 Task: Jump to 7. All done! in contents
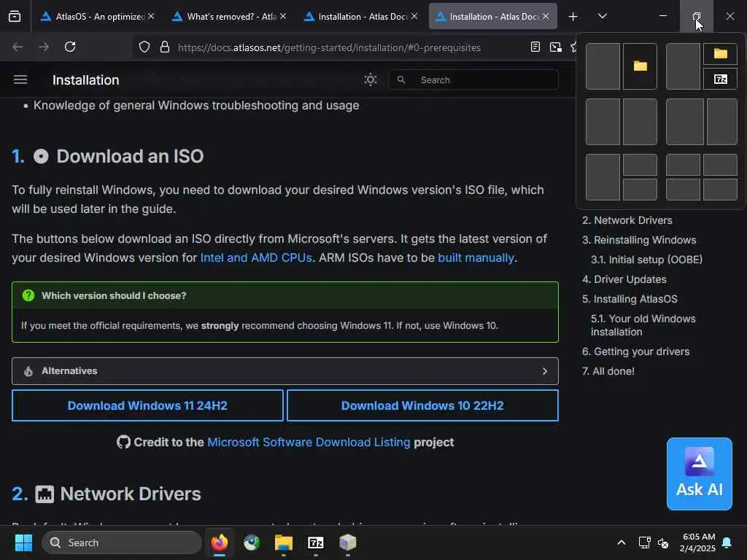coord(608,371)
